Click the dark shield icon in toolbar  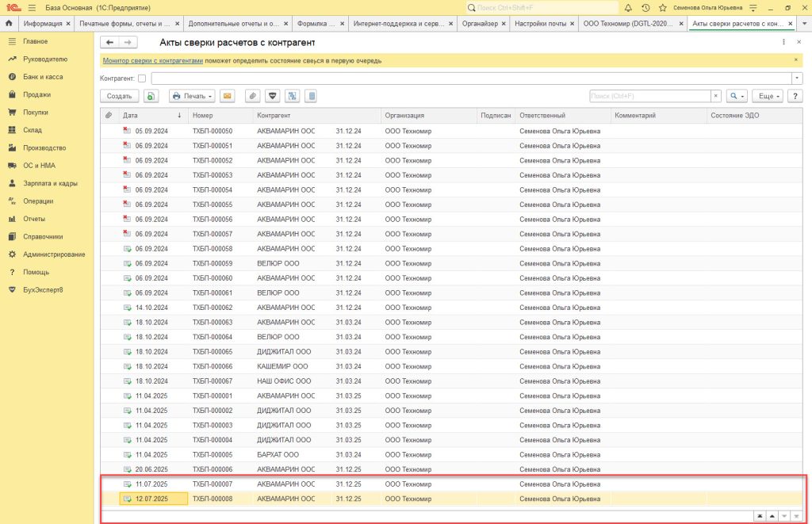pyautogui.click(x=273, y=96)
